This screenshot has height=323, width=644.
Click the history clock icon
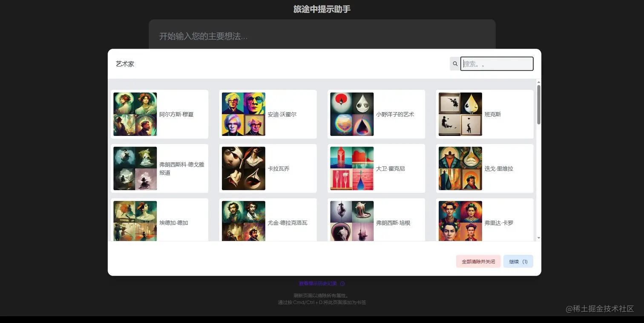(x=342, y=283)
